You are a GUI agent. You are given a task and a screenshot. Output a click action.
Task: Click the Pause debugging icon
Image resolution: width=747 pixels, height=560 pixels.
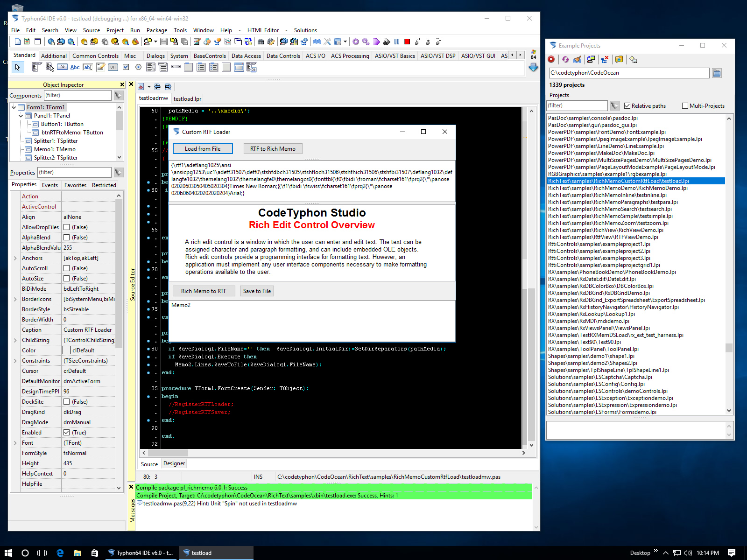coord(397,42)
